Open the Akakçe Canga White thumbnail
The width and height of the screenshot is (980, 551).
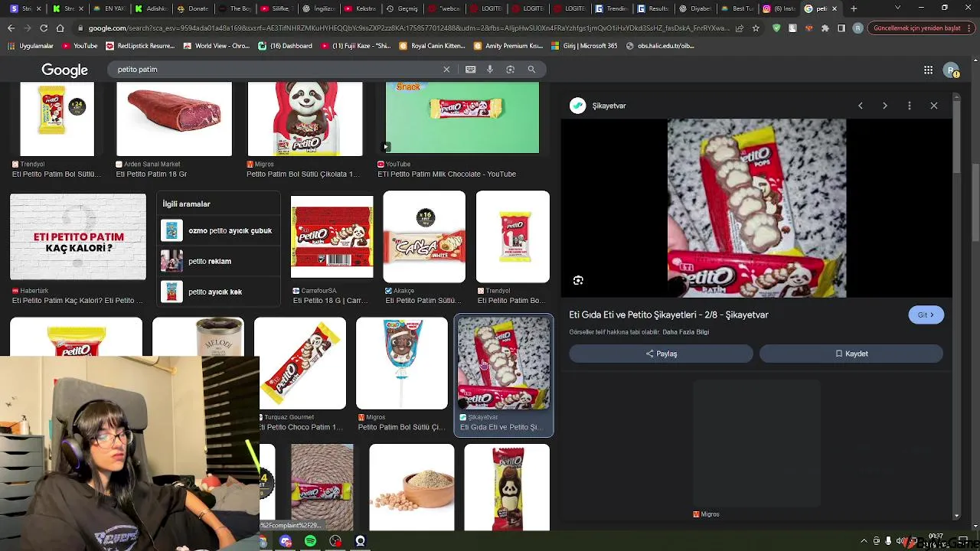coord(423,237)
